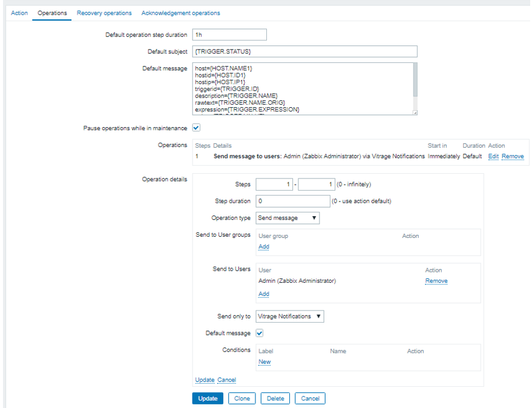Click inside the Default message textarea

tap(301, 88)
